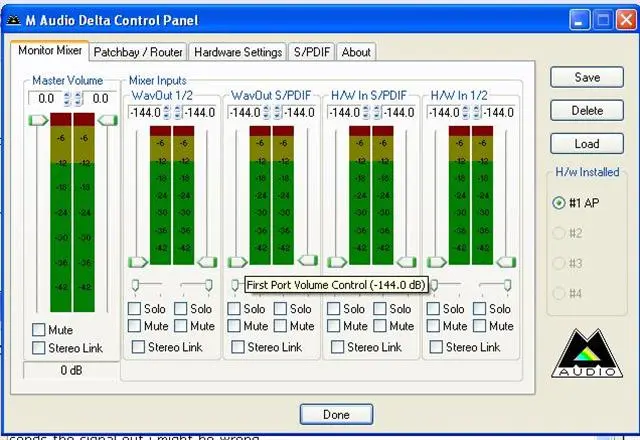Open the Hardware Settings tab
The image size is (640, 440).
[237, 52]
